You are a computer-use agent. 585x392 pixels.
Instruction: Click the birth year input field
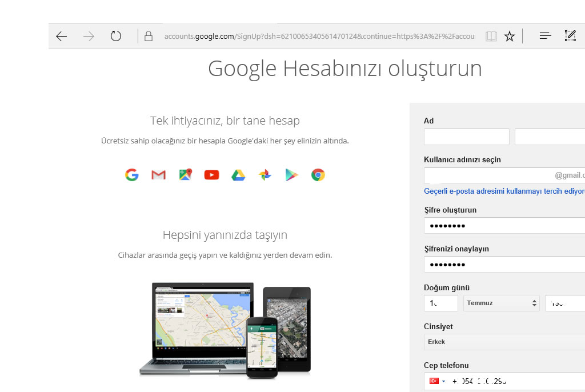pyautogui.click(x=565, y=303)
